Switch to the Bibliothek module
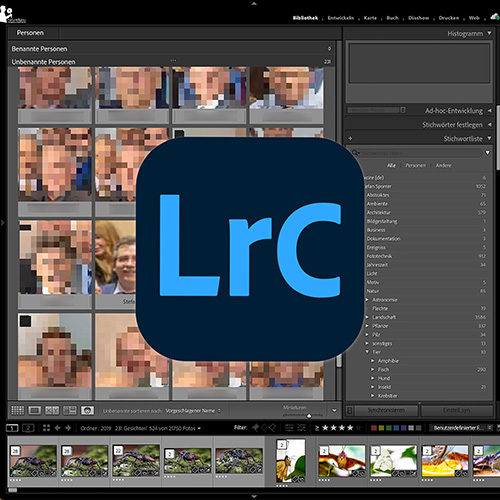500x500 pixels. point(305,18)
